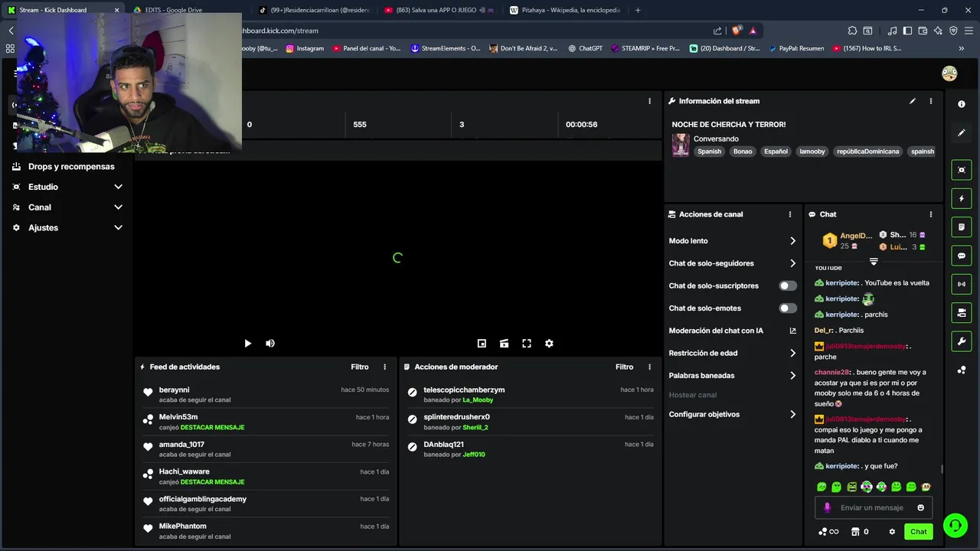Open session stats panel three-dot menu
The image size is (980, 551).
[649, 101]
